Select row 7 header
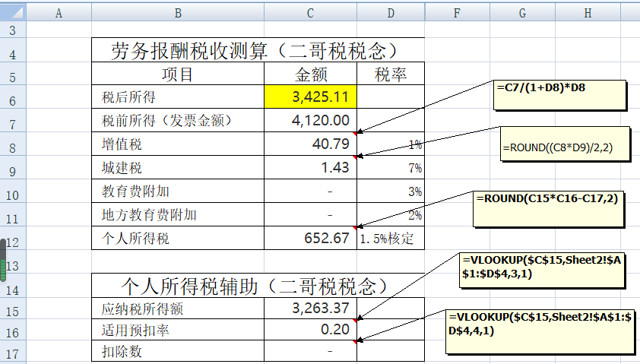Image resolution: width=640 pixels, height=364 pixels. point(13,120)
